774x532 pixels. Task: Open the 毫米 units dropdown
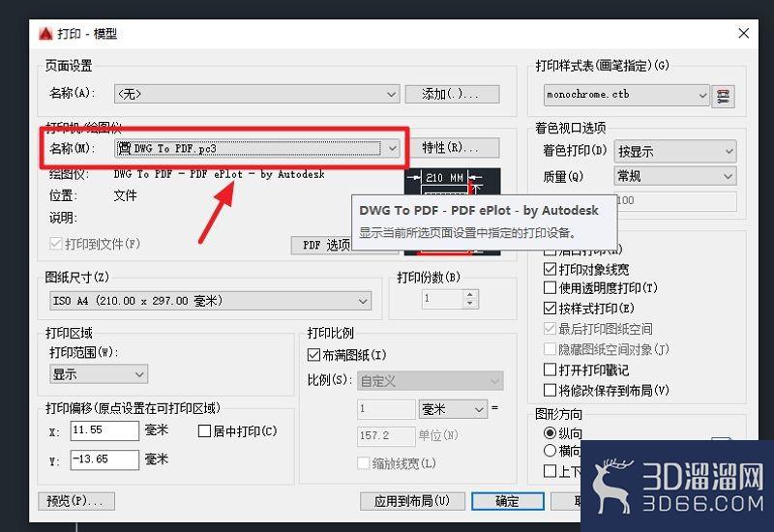click(x=453, y=409)
